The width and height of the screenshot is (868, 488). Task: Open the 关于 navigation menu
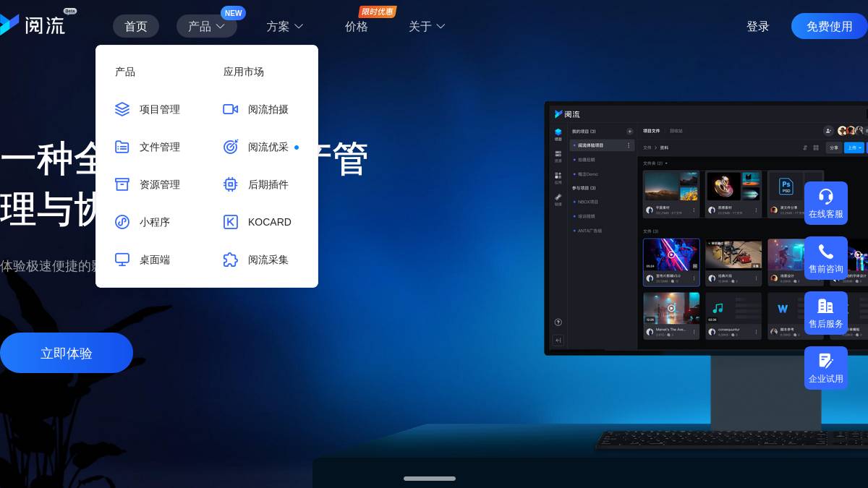[x=427, y=26]
